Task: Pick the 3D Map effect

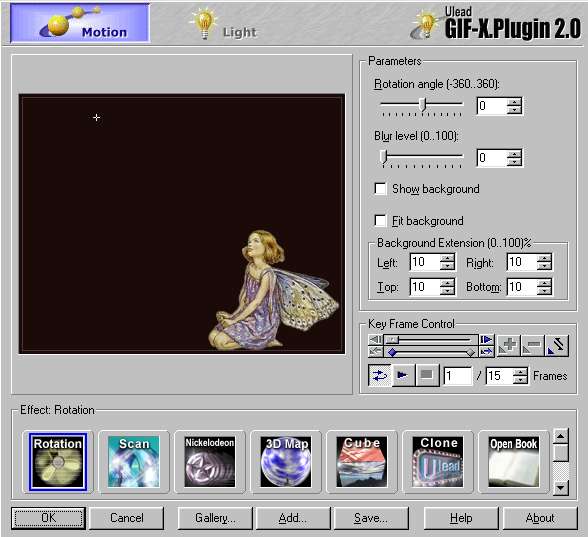Action: (x=286, y=462)
